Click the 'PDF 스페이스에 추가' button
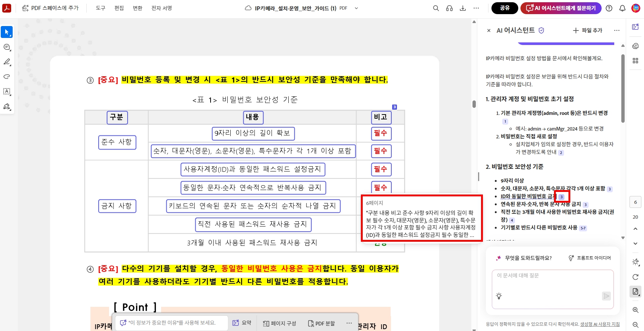The height and width of the screenshot is (331, 644). (x=50, y=8)
